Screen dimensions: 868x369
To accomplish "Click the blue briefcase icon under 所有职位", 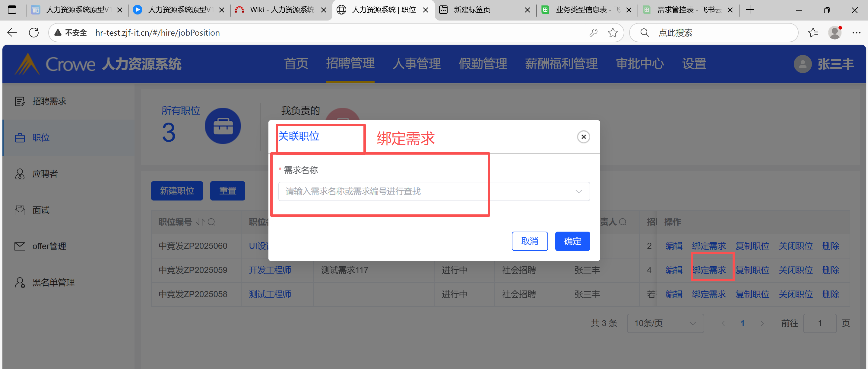I will 223,126.
